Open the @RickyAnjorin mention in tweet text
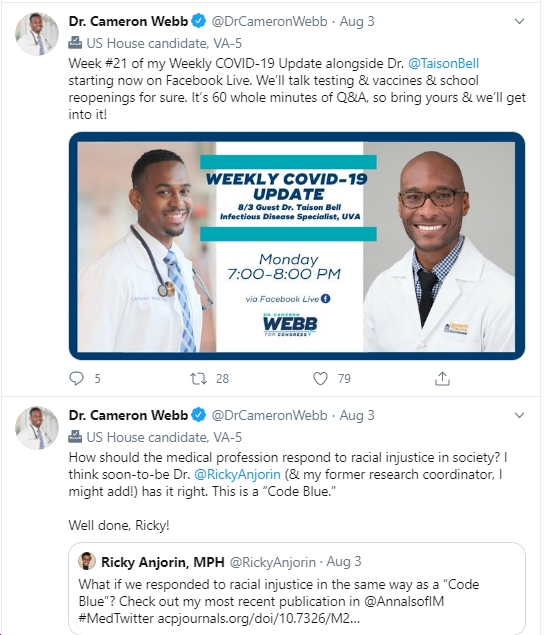The image size is (547, 635). point(237,474)
